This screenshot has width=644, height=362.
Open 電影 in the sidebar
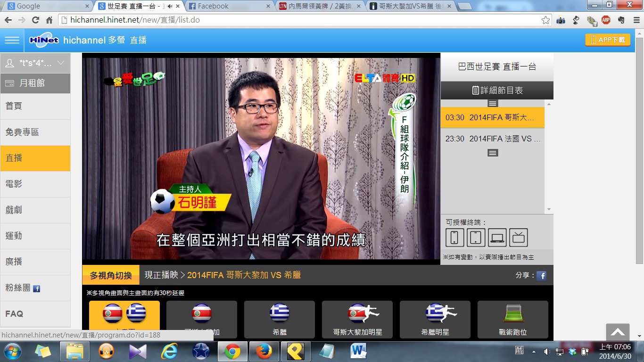(35, 184)
